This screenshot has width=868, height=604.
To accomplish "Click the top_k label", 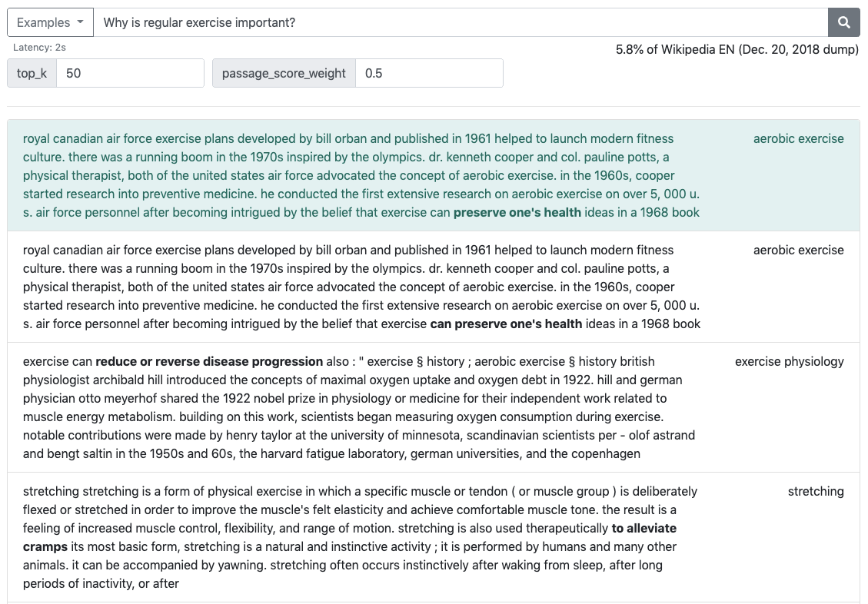I will 32,73.
